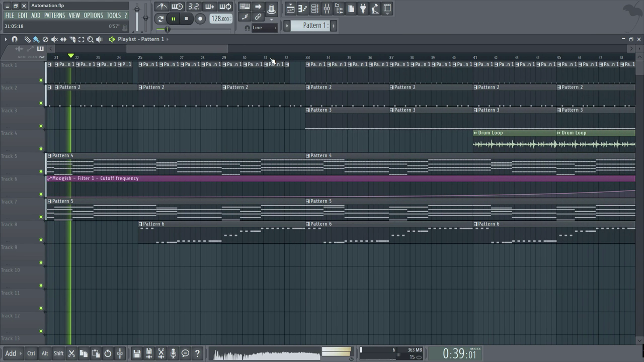
Task: Click the Save icon in the bottom toolbar
Action: [137, 353]
